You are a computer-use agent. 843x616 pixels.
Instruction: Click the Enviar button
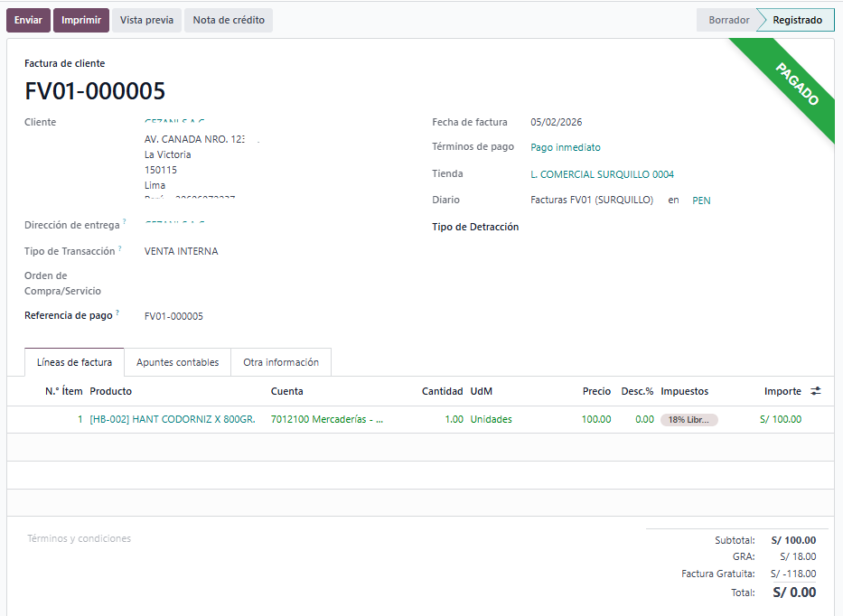tap(28, 20)
